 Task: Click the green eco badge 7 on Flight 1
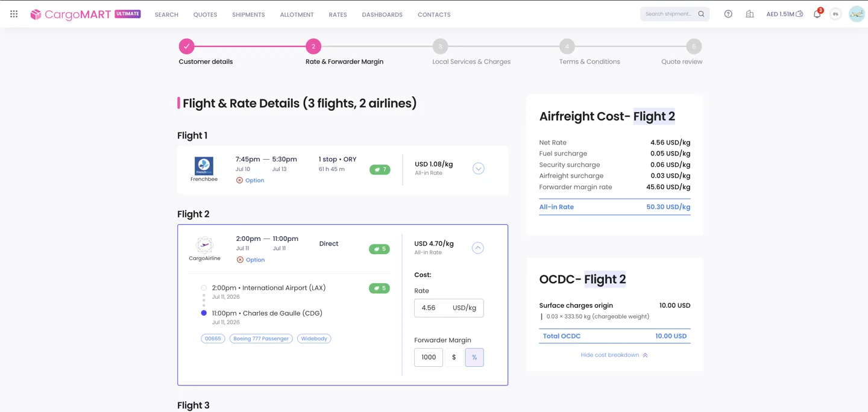point(380,170)
